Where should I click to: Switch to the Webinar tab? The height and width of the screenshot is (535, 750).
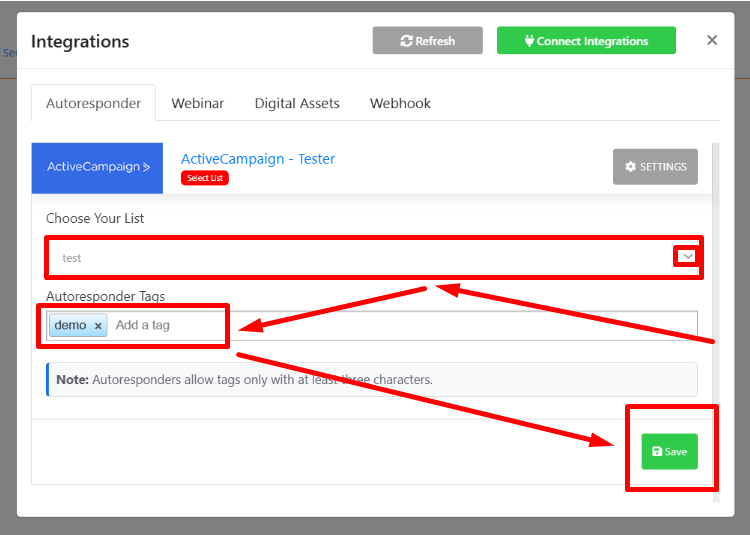[x=198, y=103]
